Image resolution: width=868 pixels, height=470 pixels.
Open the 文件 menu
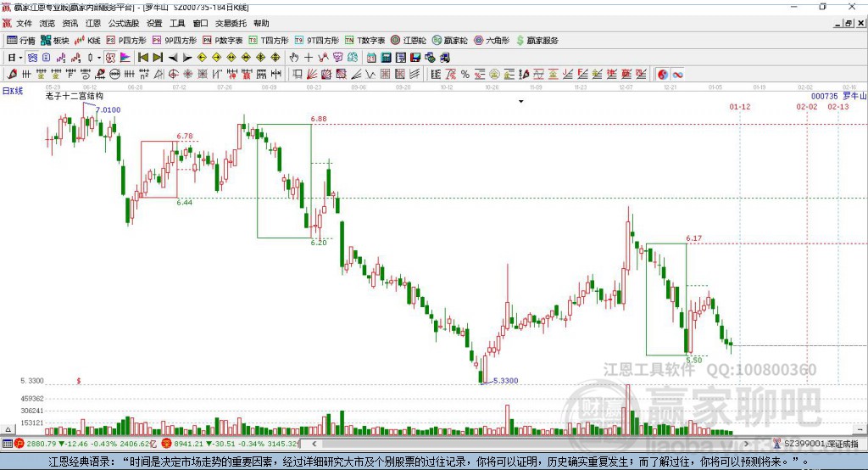(25, 23)
